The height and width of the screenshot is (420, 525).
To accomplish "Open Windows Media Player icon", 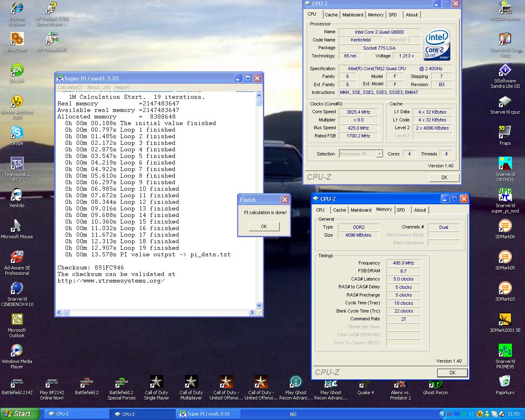I will (x=17, y=356).
